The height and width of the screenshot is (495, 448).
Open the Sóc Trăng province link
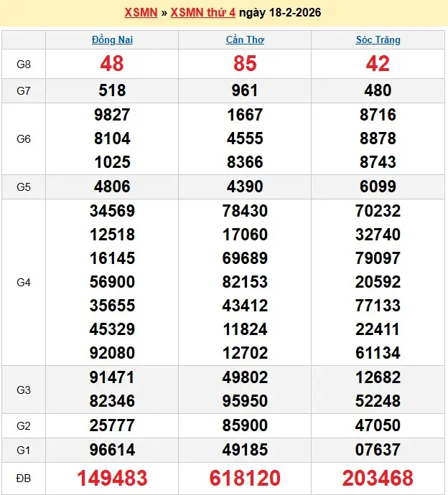pyautogui.click(x=378, y=39)
